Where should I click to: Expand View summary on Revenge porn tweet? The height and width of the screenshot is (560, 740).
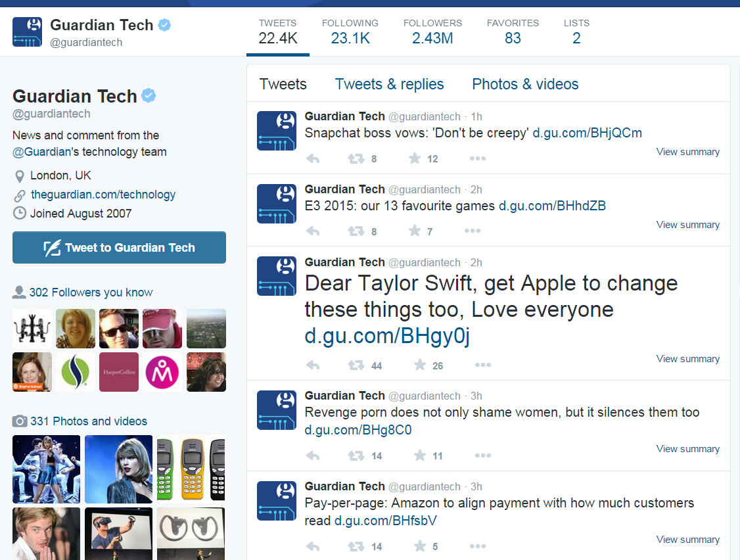pos(687,448)
